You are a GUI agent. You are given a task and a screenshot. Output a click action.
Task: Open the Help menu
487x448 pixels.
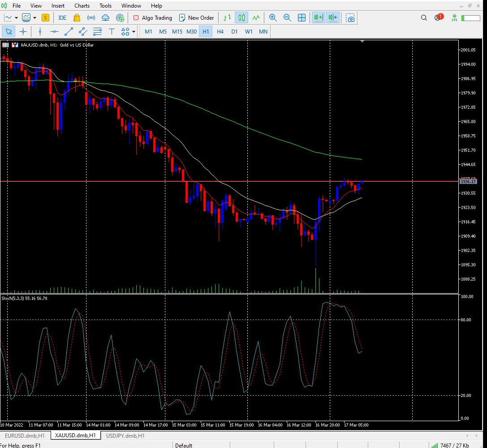click(x=156, y=5)
